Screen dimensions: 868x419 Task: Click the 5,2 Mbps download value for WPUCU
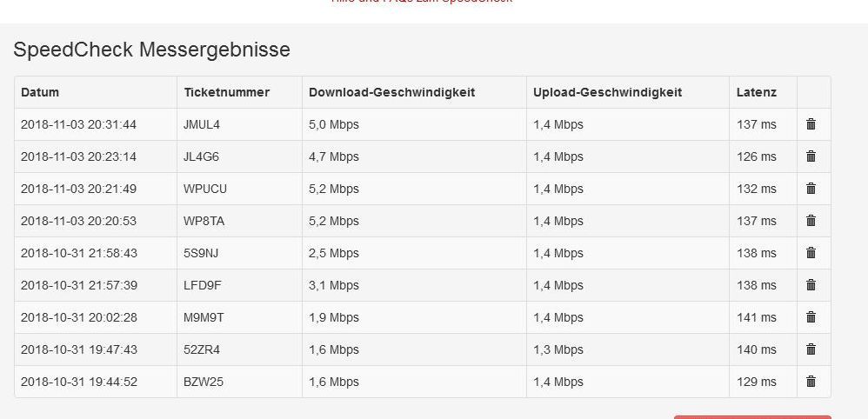click(334, 189)
